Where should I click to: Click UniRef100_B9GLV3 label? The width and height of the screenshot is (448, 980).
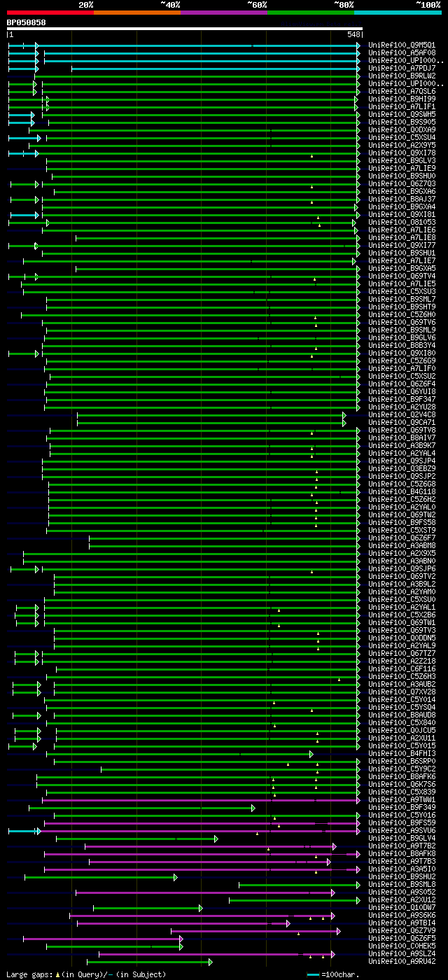click(403, 160)
